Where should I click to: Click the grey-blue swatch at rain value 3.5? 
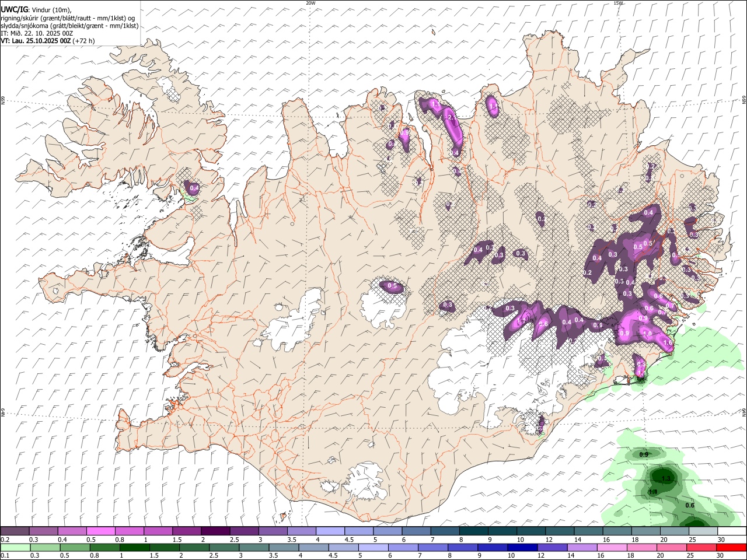coord(283,548)
